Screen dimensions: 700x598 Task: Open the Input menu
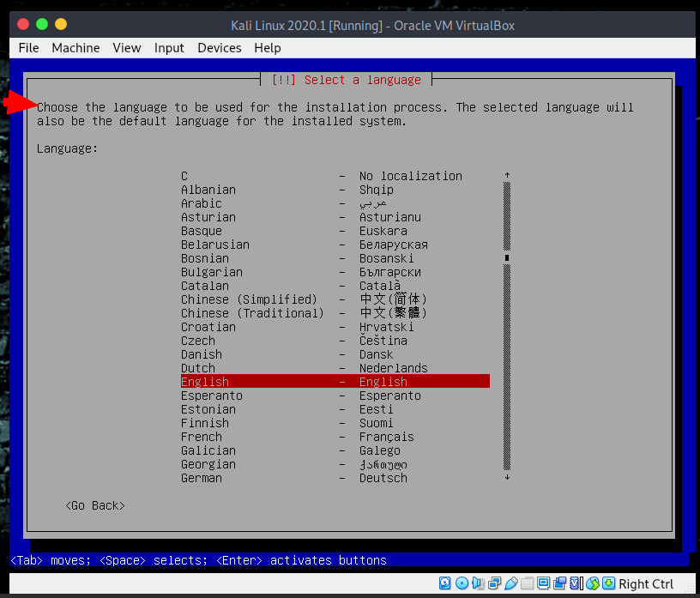(169, 48)
